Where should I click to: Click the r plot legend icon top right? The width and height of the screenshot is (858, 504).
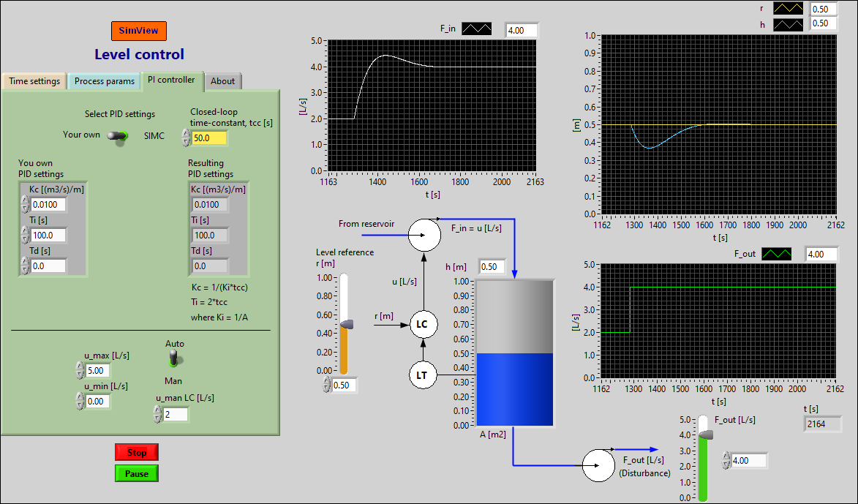tap(789, 8)
